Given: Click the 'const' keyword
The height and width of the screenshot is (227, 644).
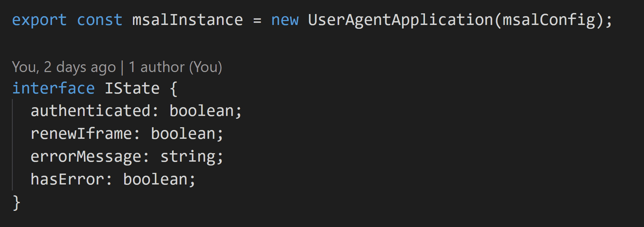Looking at the screenshot, I should (x=100, y=20).
